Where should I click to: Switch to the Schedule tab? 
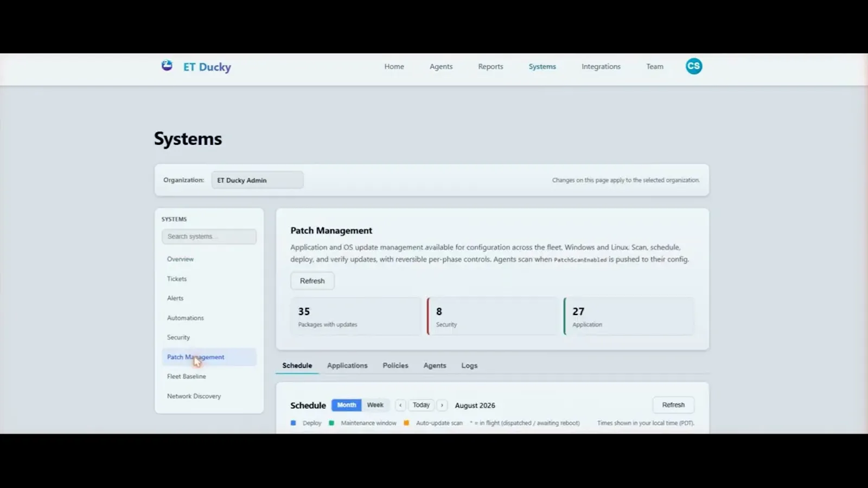pyautogui.click(x=297, y=365)
